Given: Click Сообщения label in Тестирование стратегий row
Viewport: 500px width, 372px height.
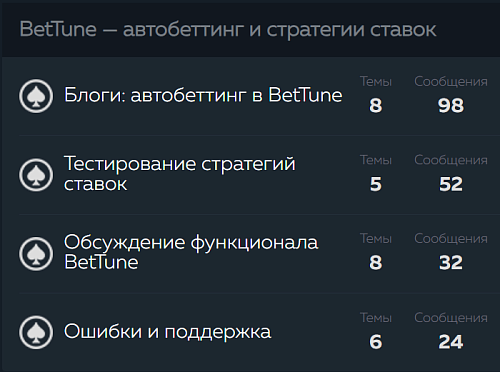Looking at the screenshot, I should pos(451,160).
